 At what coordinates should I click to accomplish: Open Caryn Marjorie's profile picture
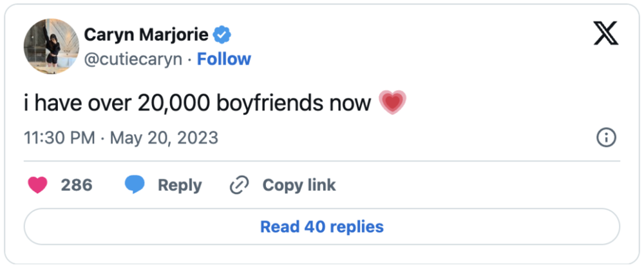52,46
